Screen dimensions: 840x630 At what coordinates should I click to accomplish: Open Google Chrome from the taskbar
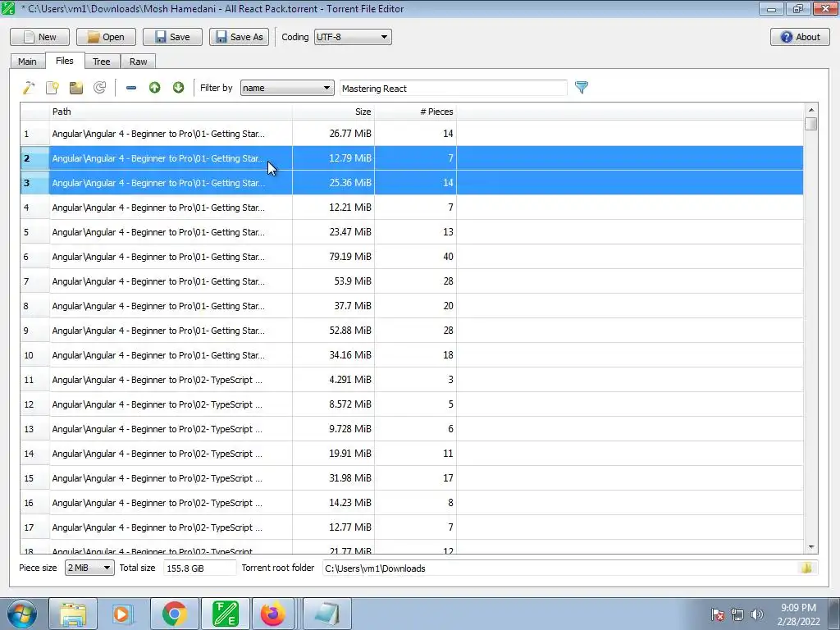(x=174, y=614)
